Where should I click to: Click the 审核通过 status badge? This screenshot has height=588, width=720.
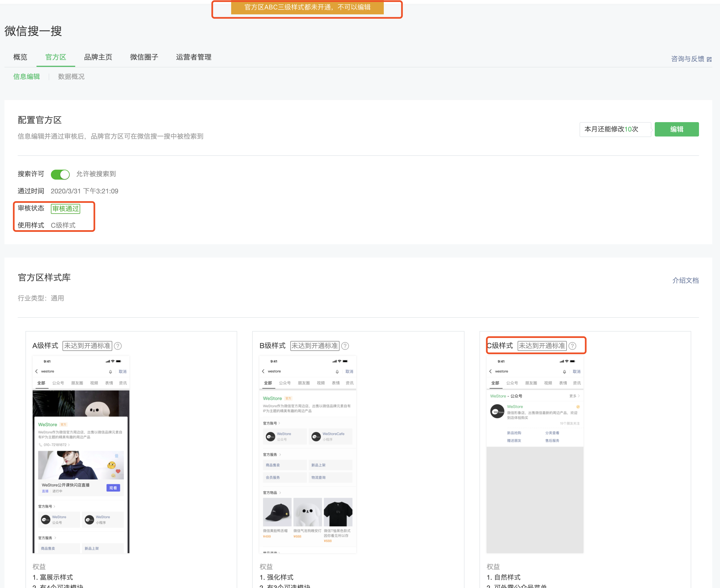[66, 209]
